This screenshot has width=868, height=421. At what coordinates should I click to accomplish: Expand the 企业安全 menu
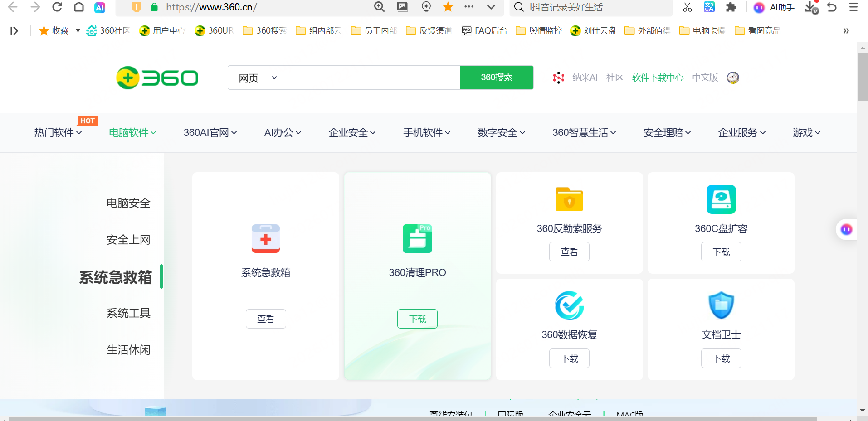[x=352, y=132]
